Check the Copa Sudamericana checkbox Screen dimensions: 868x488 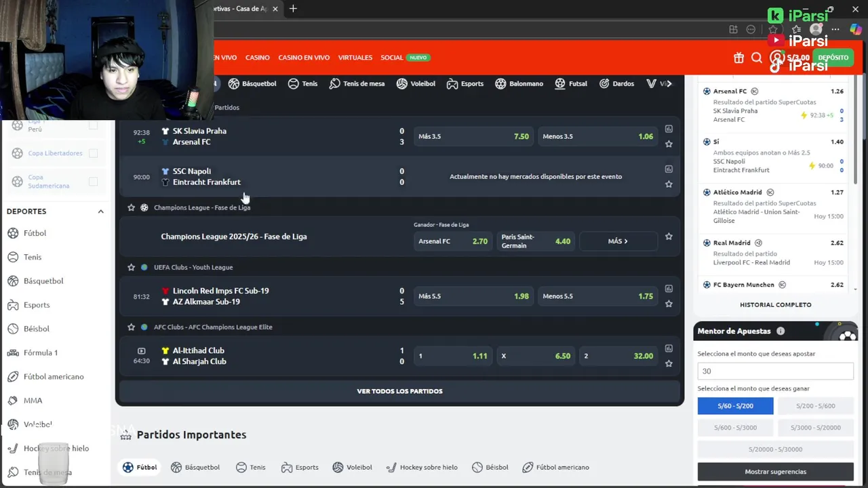[x=94, y=182]
